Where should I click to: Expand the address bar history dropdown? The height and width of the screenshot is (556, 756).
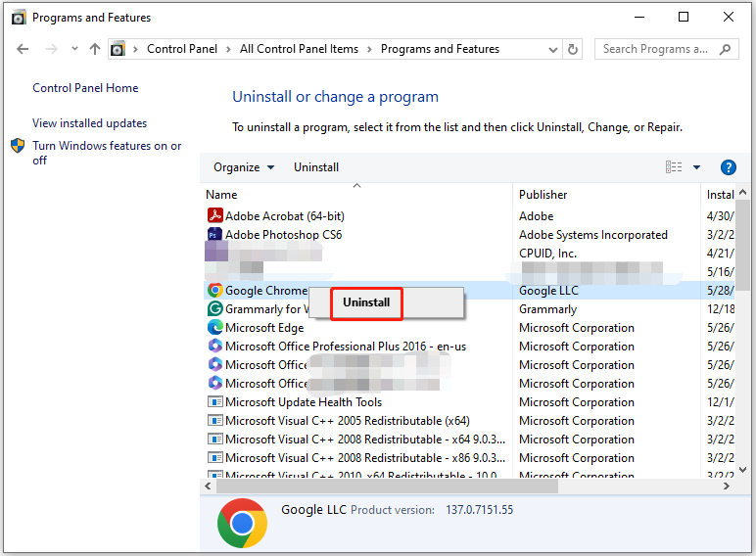pos(553,49)
